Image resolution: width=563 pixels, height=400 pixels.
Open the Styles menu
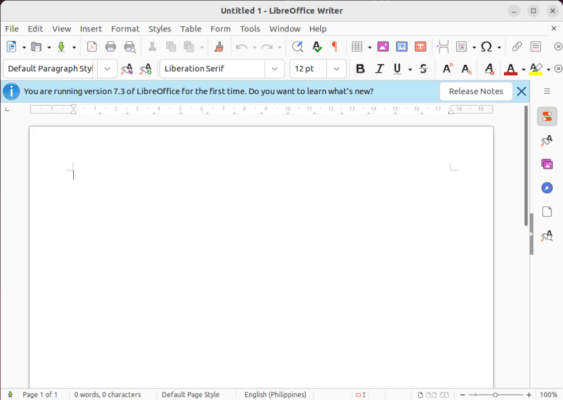(160, 29)
